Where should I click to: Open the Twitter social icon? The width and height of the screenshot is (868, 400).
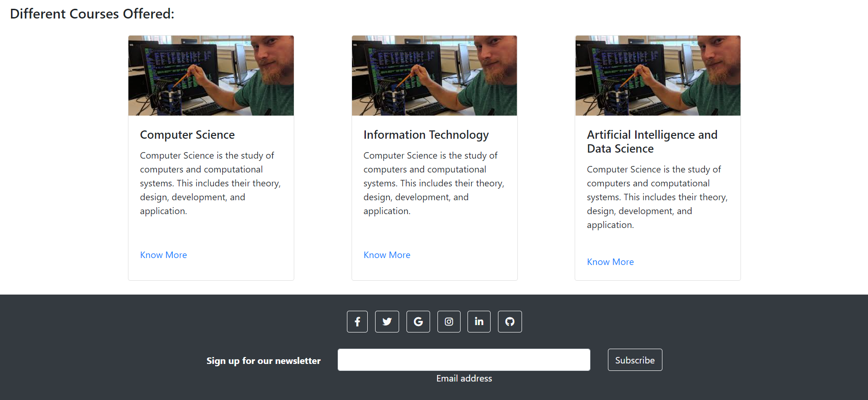click(x=387, y=321)
